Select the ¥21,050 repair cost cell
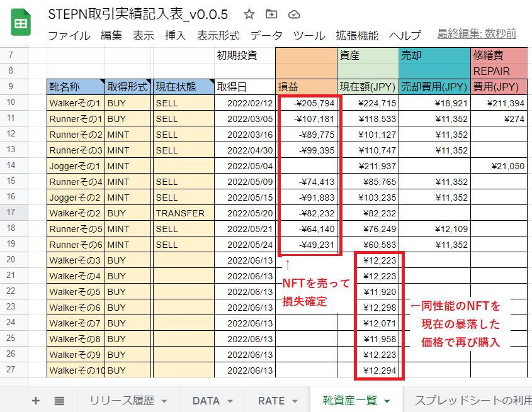This screenshot has height=412, width=532. pyautogui.click(x=499, y=166)
